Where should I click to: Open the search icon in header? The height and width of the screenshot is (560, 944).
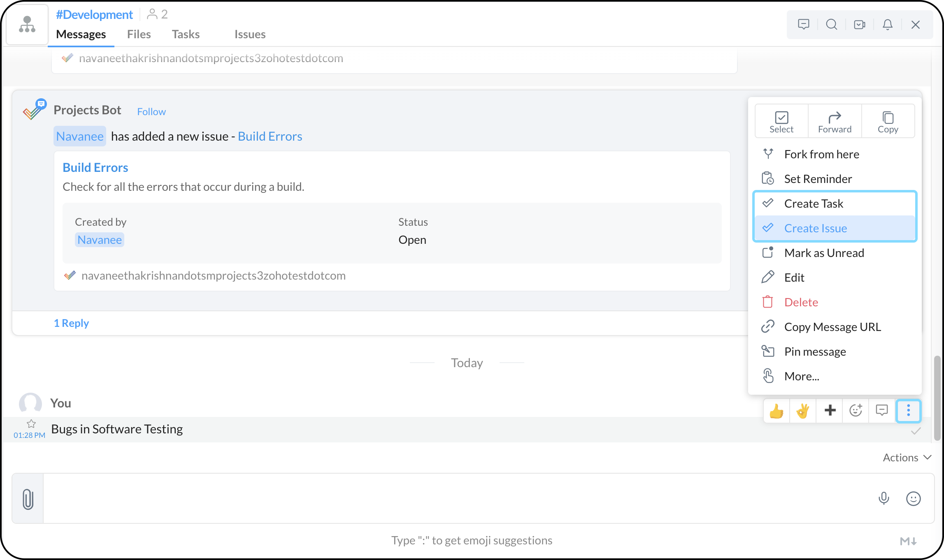[831, 25]
